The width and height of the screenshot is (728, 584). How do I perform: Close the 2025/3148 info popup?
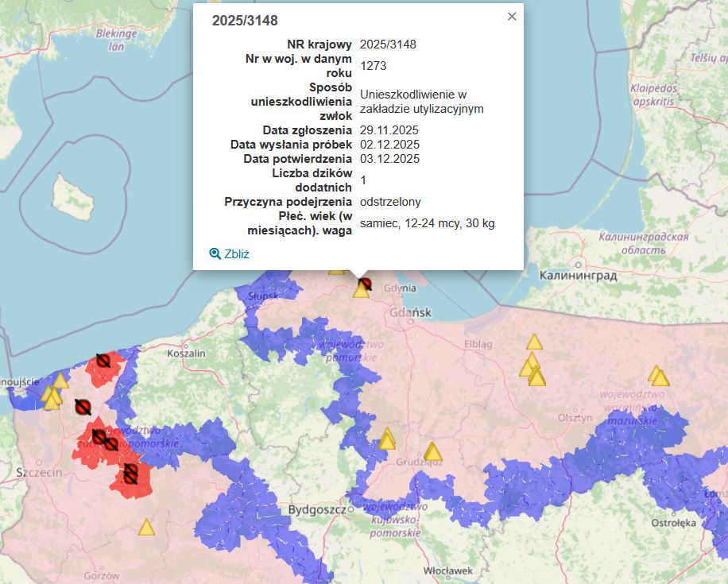[x=512, y=16]
